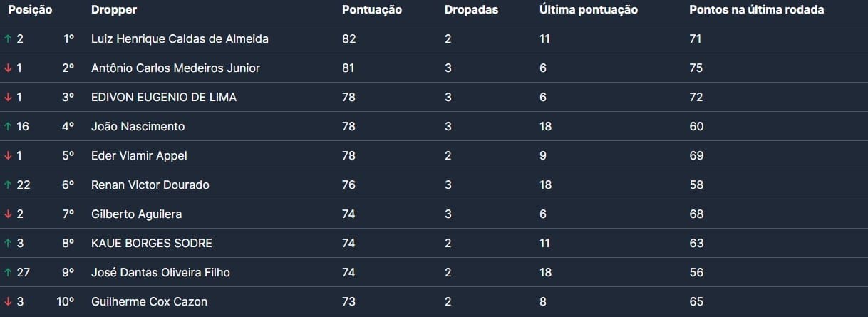The height and width of the screenshot is (317, 868).
Task: Click red down arrow beside Antônio Carlos
Action: pos(8,68)
